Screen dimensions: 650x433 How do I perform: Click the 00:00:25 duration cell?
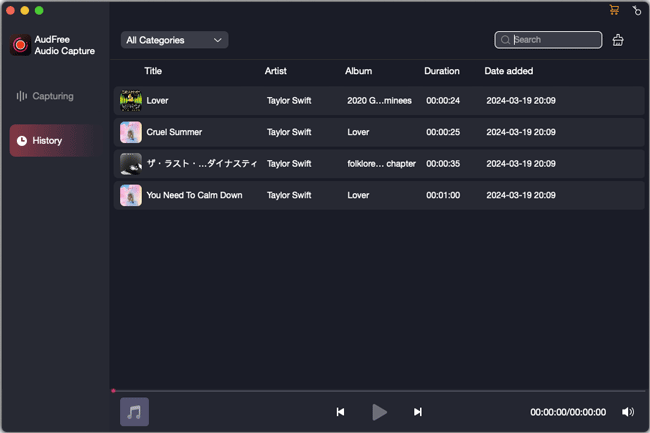443,132
